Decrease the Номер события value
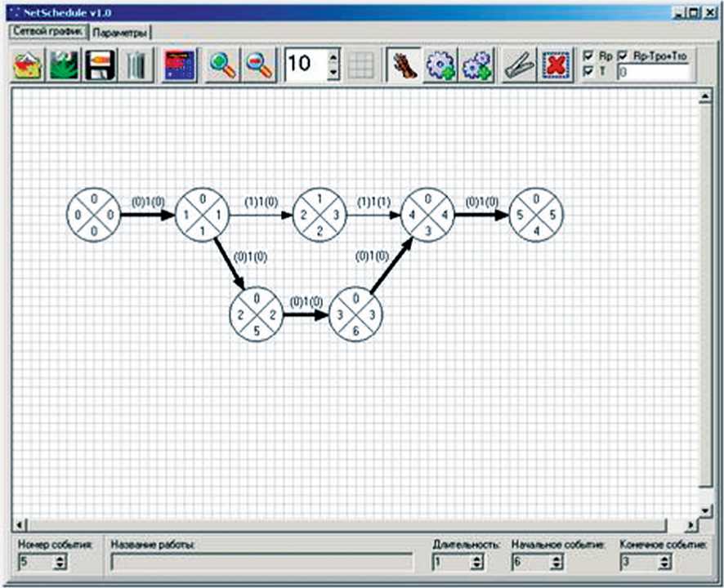 (60, 565)
